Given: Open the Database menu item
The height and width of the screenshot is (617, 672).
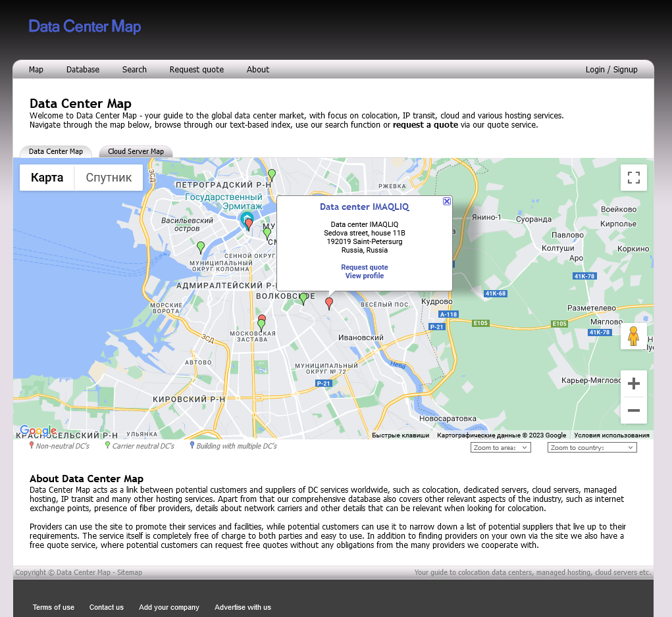Looking at the screenshot, I should 83,69.
